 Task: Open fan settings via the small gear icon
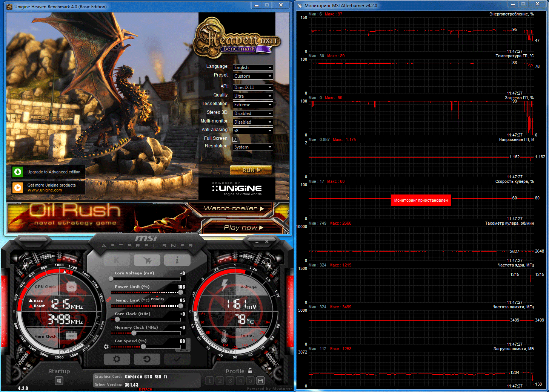coord(106,346)
